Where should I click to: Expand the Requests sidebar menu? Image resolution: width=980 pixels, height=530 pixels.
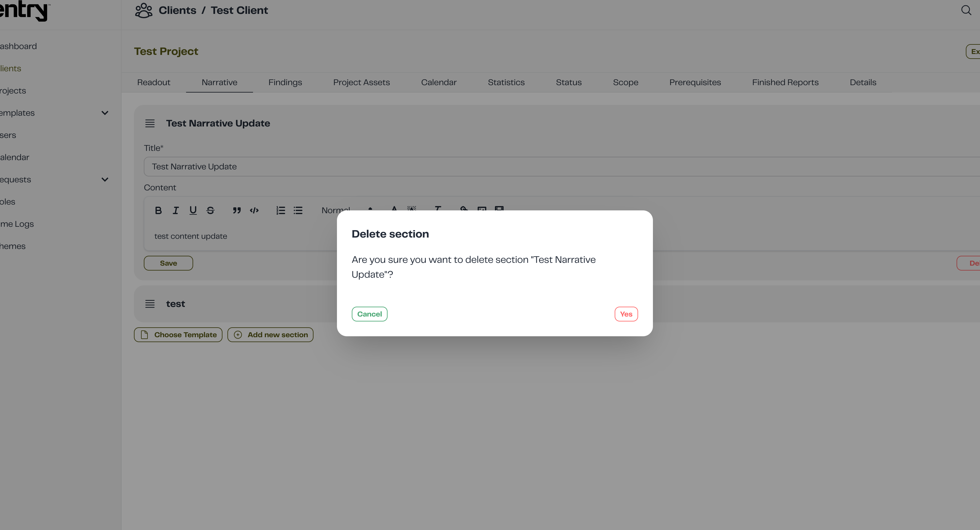point(105,179)
